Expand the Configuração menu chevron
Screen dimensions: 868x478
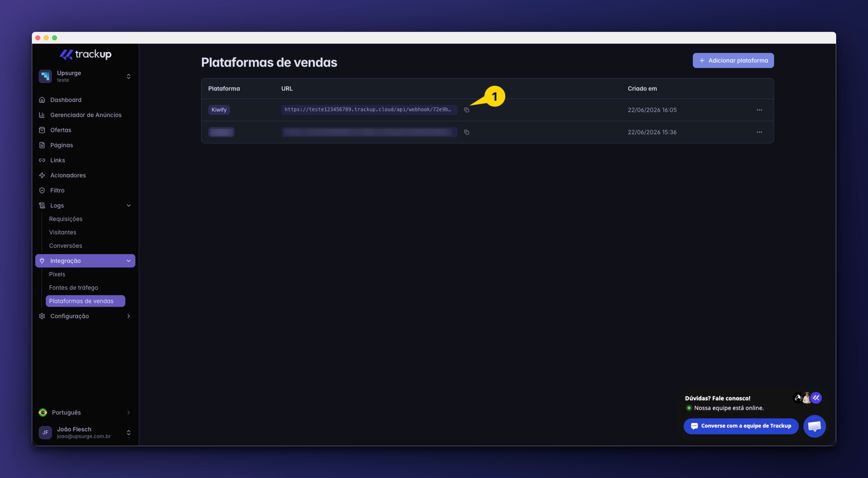(x=128, y=316)
